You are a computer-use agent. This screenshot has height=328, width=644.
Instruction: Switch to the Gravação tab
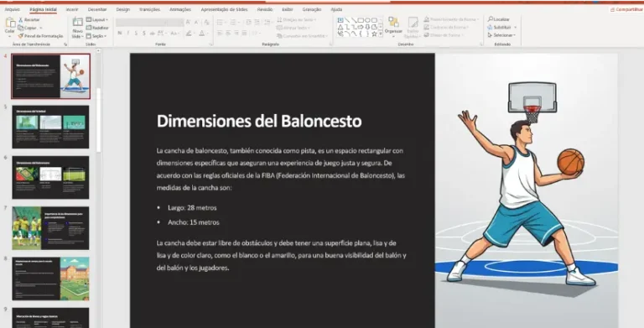[x=312, y=9]
